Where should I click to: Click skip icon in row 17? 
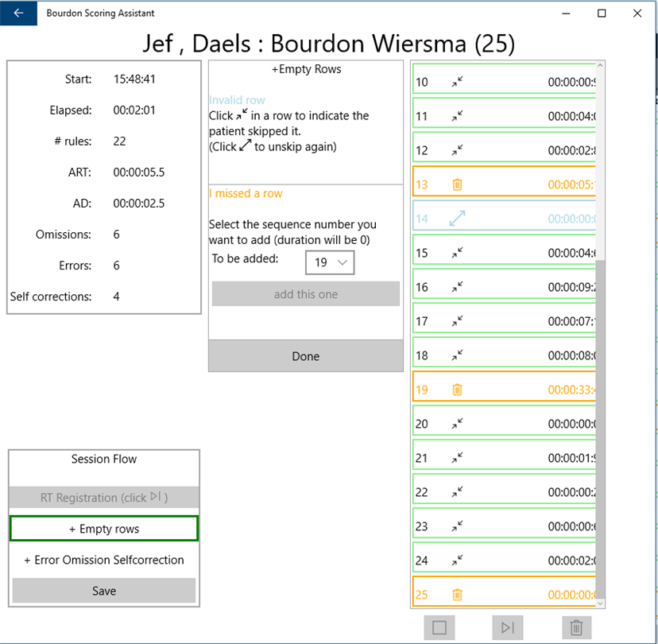(x=458, y=320)
